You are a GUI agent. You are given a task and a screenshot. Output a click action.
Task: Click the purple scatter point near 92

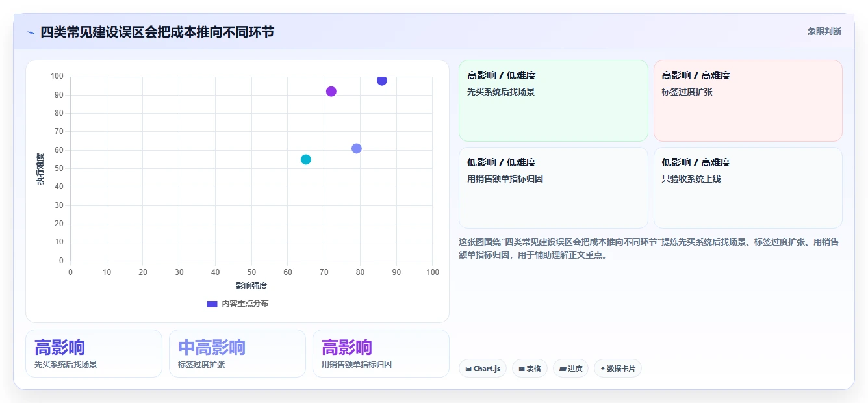coord(331,92)
